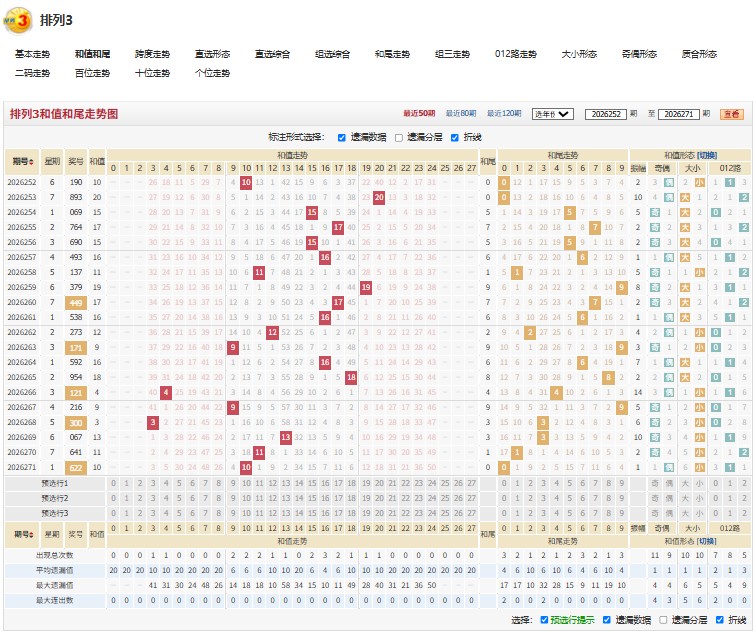755x635 pixels.
Task: Select number 10 in 预选行1 和值 row
Action: point(246,483)
